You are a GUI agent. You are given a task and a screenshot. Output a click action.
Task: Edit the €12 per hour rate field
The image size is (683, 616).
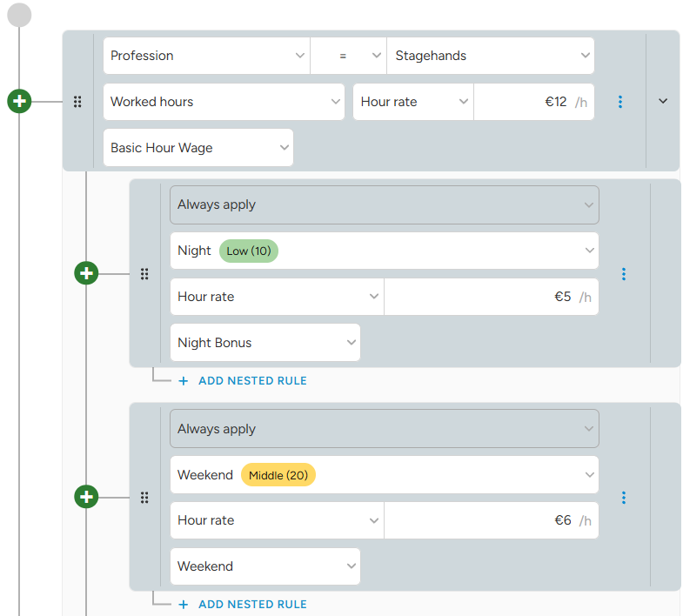[534, 102]
